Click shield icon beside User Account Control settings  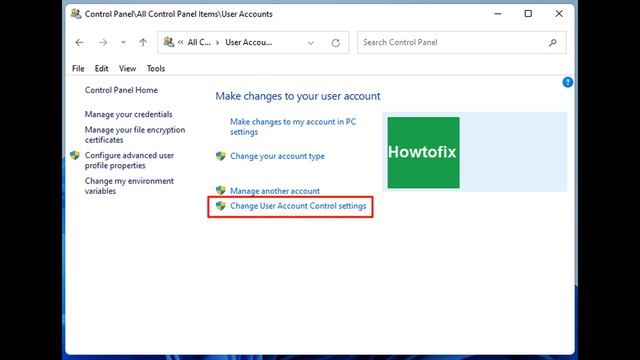(221, 206)
